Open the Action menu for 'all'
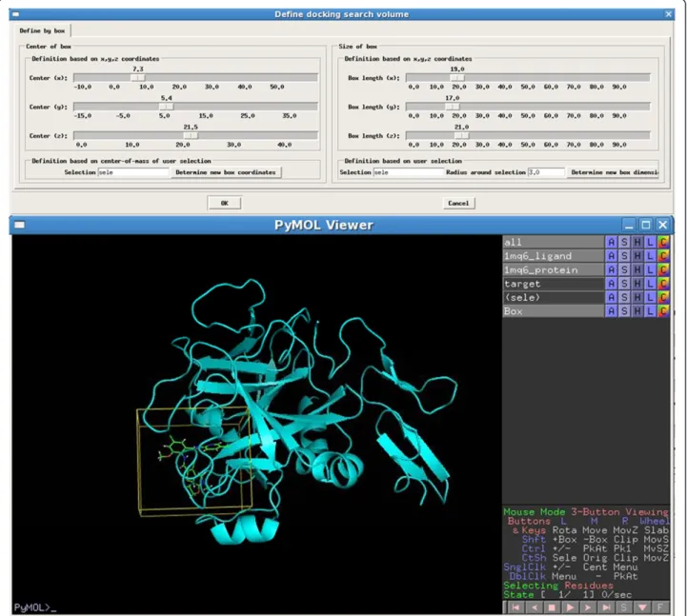This screenshot has height=616, width=687. pyautogui.click(x=611, y=242)
